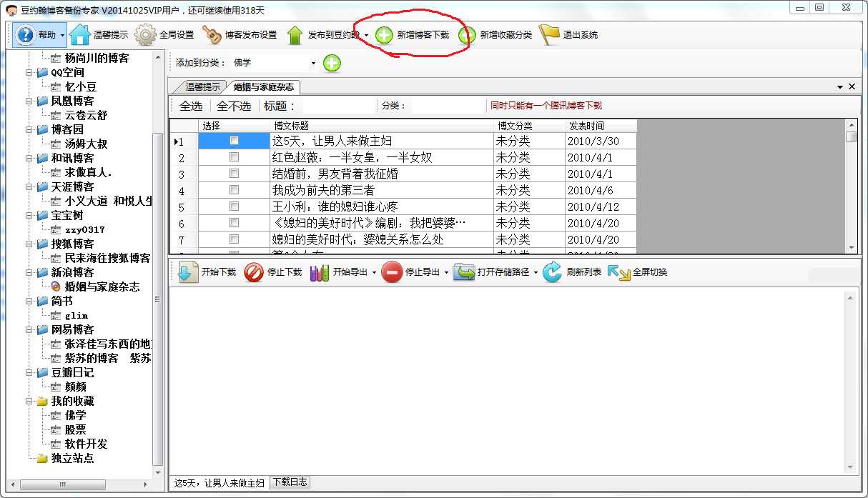Select the 婚姻与家庭杂志 blog in the sidebar
The width and height of the screenshot is (868, 498).
click(102, 287)
